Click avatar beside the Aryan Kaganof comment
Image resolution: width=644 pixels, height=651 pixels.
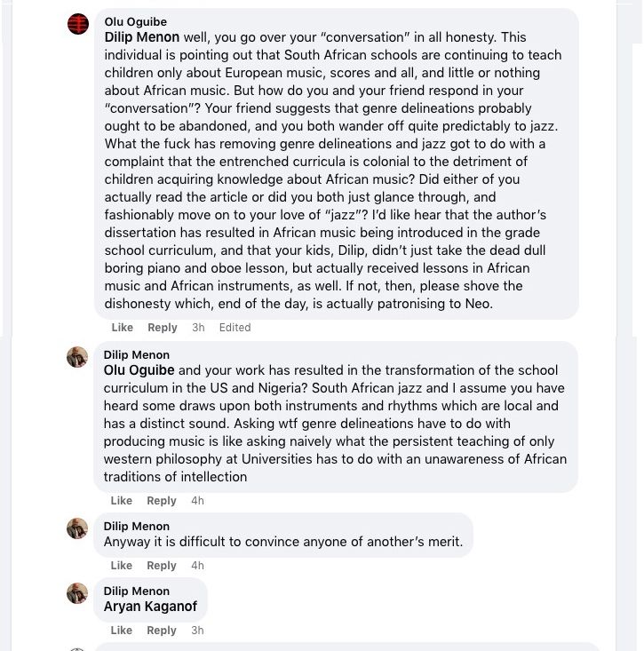pyautogui.click(x=77, y=593)
